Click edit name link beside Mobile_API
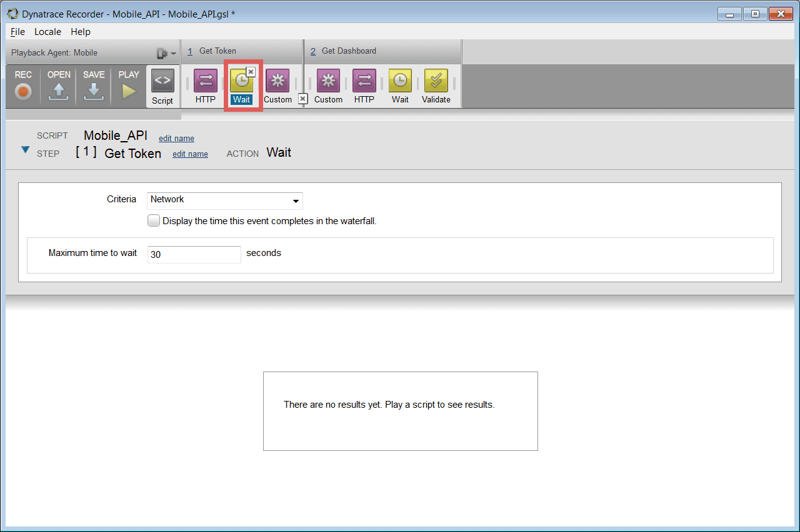The height and width of the screenshot is (532, 800). click(x=176, y=139)
